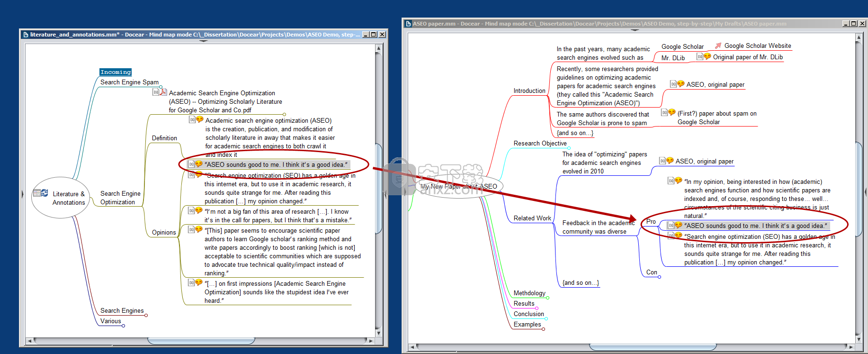
Task: Minimize the ASEO paper.mm window
Action: click(x=846, y=24)
